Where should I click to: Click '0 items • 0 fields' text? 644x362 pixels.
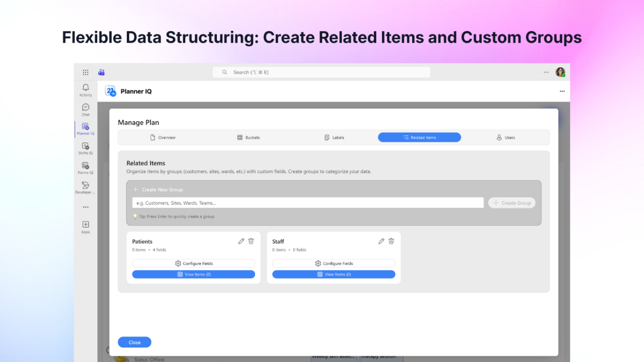[289, 250]
